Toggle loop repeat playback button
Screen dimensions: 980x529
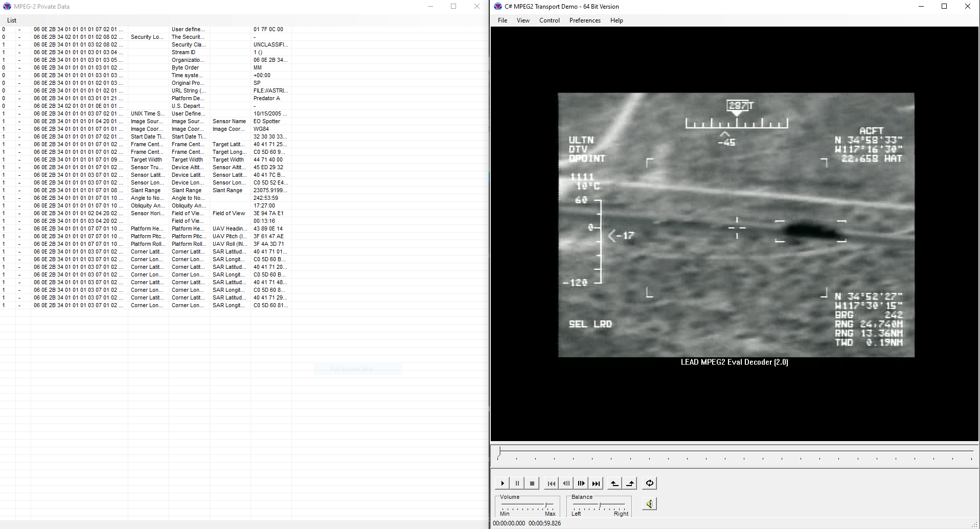click(x=649, y=483)
